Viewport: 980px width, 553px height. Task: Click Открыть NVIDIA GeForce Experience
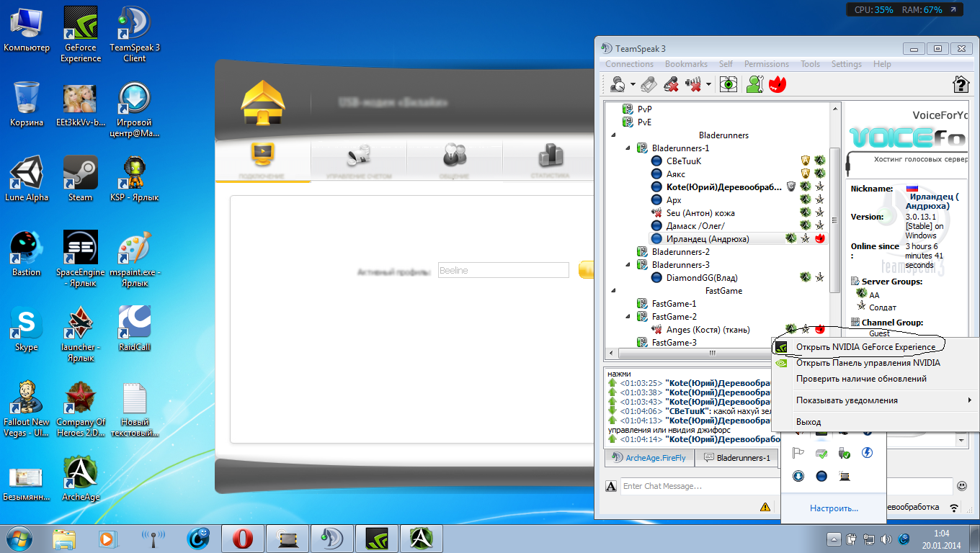click(x=865, y=347)
